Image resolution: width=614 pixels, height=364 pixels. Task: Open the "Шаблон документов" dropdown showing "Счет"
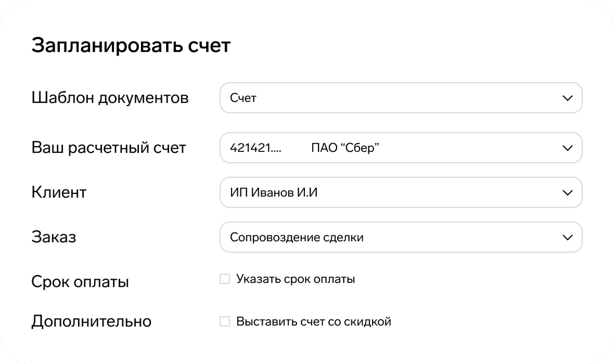[x=401, y=98]
